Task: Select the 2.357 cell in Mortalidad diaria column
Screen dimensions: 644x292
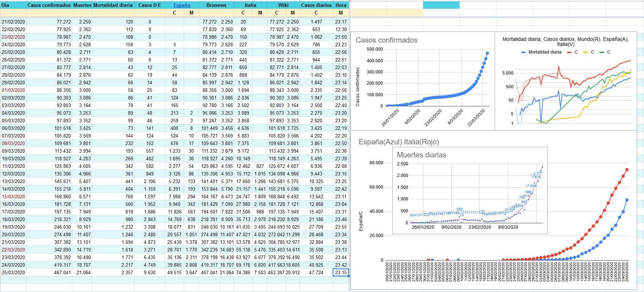Action: tap(113, 272)
